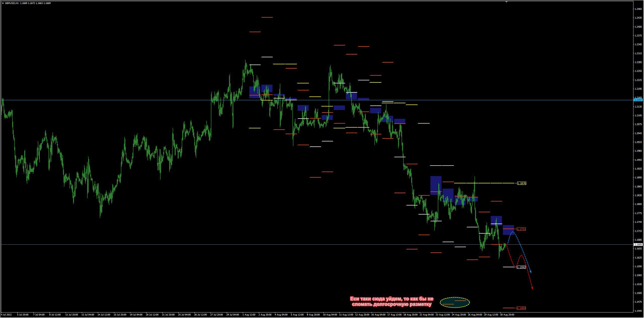The height and width of the screenshot is (318, 644).
Task: Click 1.1865 on the price scale
Action: click(638, 187)
